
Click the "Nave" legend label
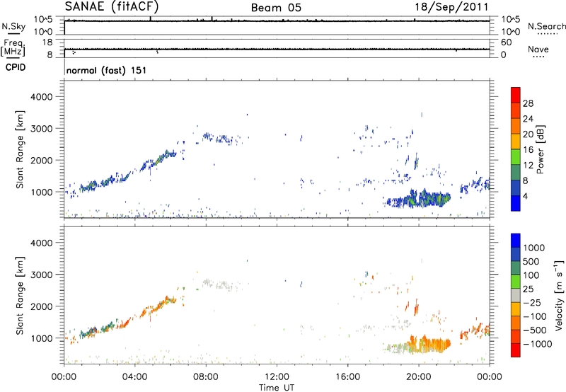[538, 49]
